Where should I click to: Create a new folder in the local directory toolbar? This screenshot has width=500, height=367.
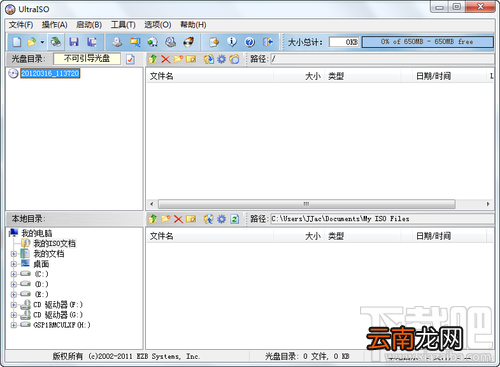click(x=166, y=219)
